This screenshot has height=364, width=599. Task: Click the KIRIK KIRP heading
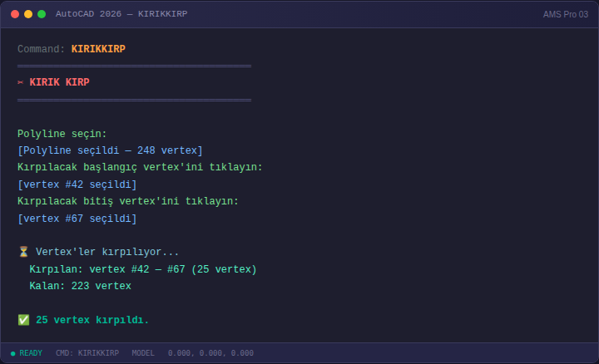[60, 82]
